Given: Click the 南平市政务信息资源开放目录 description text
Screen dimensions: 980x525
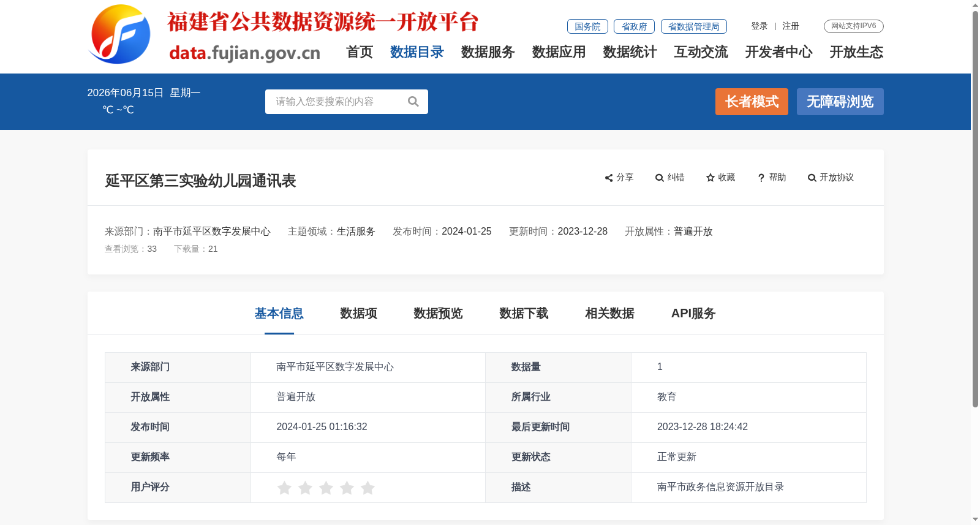Looking at the screenshot, I should coord(720,487).
